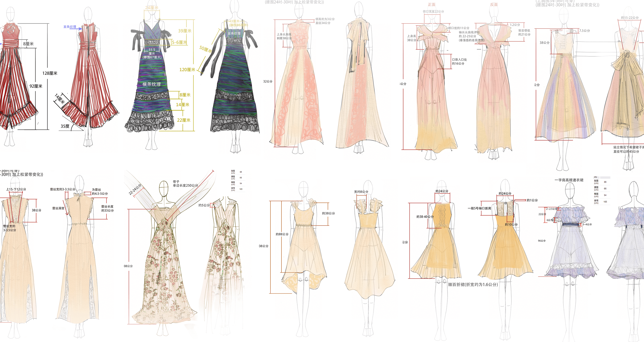644x342 pixels.
Task: Click the yellow '39厘米' measurement
Action: (184, 31)
